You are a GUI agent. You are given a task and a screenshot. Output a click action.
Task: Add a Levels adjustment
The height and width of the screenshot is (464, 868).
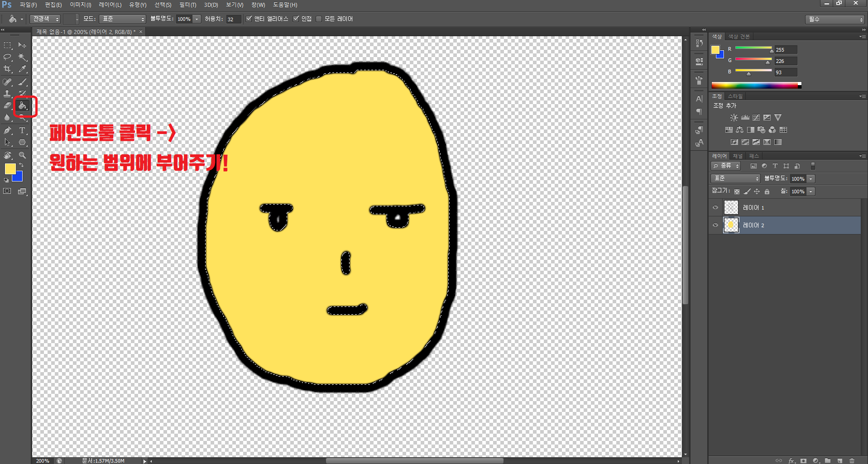click(745, 117)
